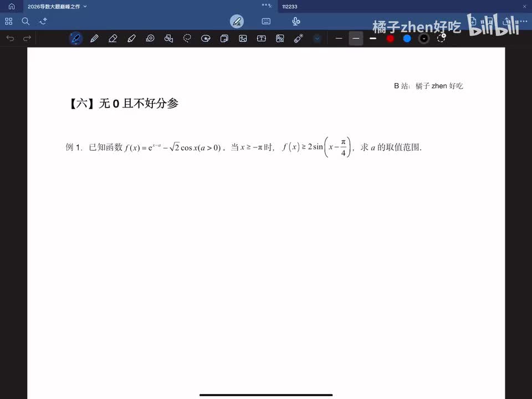The width and height of the screenshot is (532, 399).
Task: Switch to the 112233 tab
Action: tap(289, 7)
